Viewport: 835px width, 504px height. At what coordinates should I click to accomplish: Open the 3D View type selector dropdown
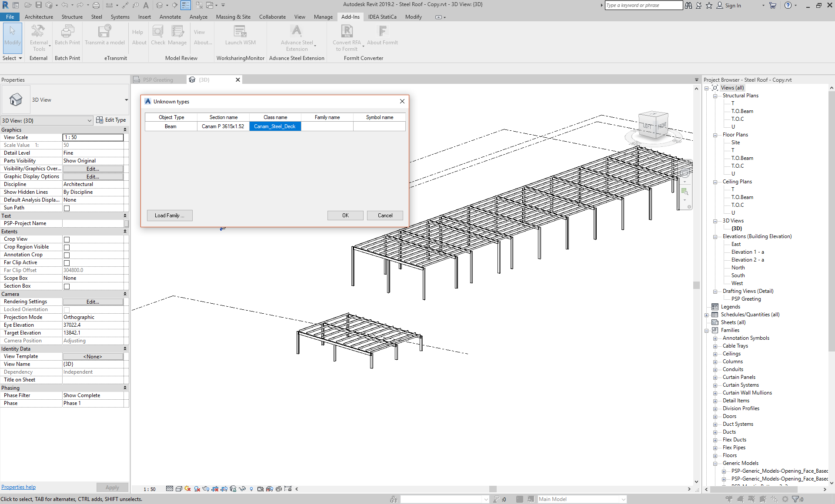tap(89, 120)
